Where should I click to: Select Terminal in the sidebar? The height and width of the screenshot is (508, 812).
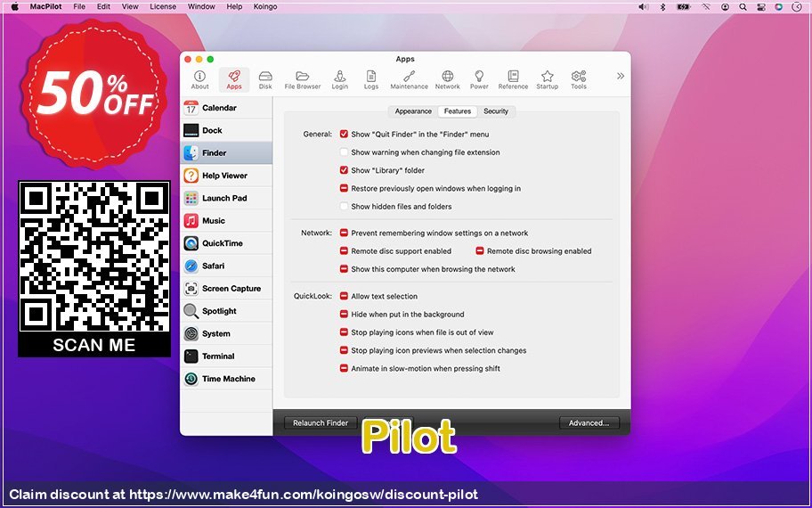click(x=226, y=356)
